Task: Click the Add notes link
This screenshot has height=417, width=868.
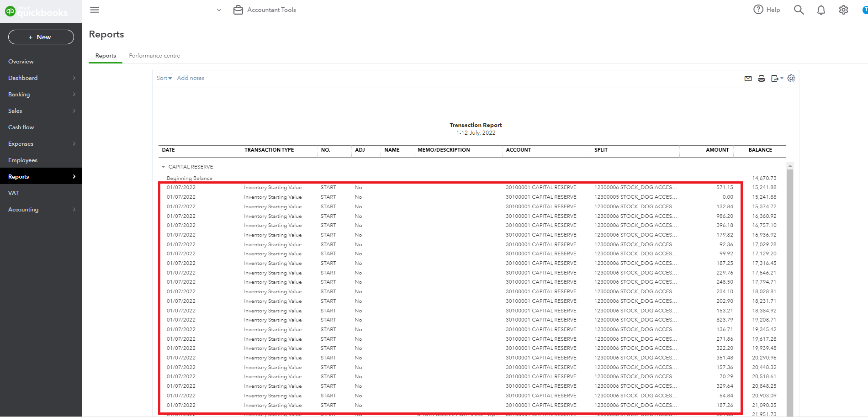Action: [x=191, y=78]
